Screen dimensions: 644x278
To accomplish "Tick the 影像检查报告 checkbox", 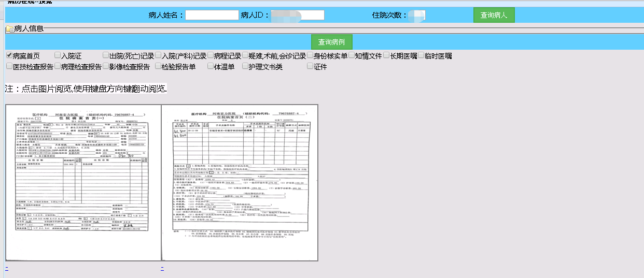I will pyautogui.click(x=106, y=66).
